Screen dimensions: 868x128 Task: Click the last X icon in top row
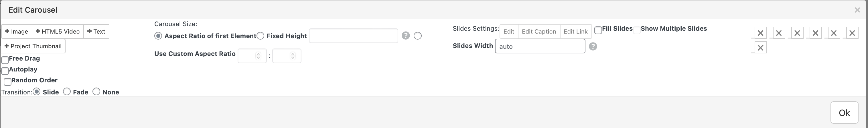coord(852,33)
